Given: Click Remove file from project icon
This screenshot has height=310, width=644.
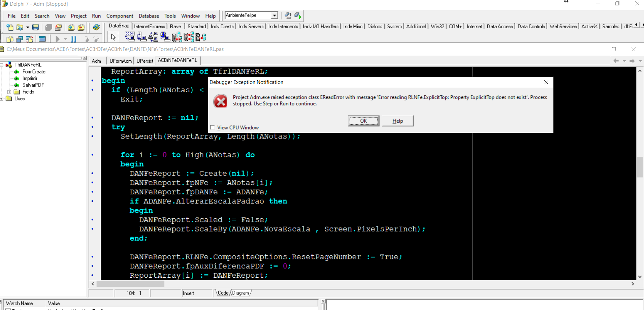Looking at the screenshot, I should click(81, 27).
